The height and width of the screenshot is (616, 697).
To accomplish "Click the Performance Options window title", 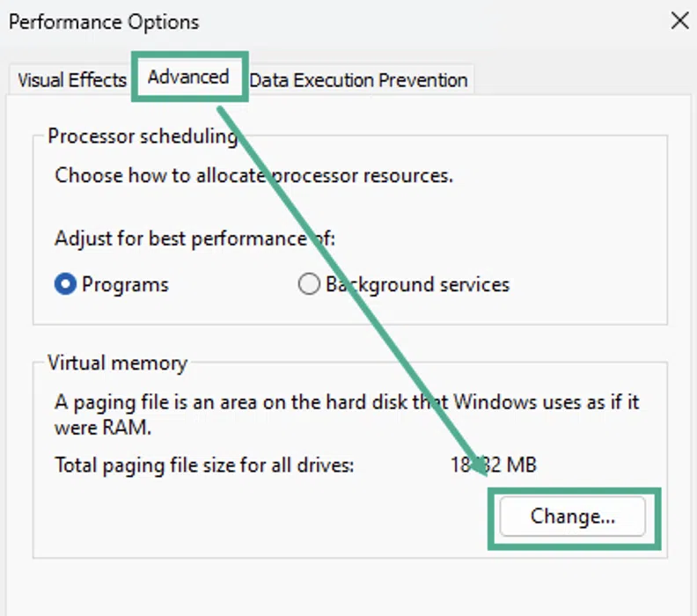I will coord(104,22).
